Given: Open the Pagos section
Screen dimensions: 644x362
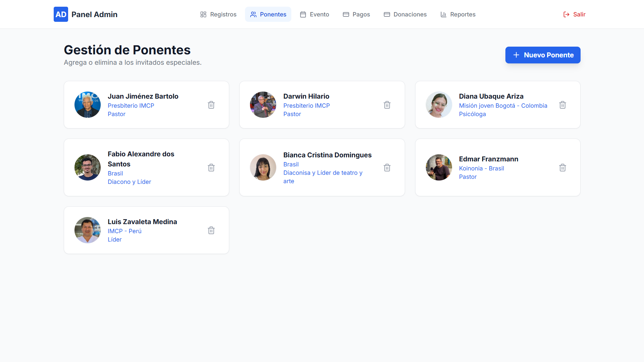Looking at the screenshot, I should (356, 14).
